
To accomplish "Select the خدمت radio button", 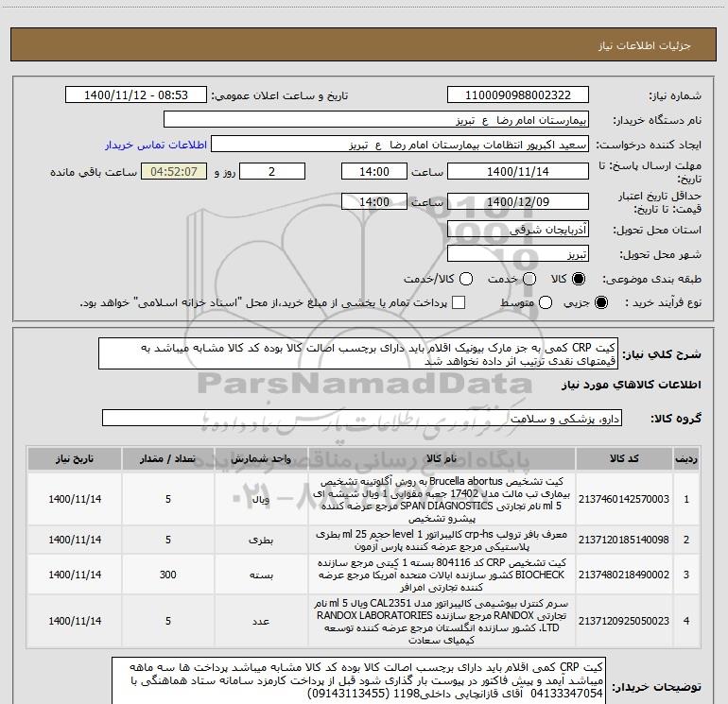I will click(x=529, y=279).
